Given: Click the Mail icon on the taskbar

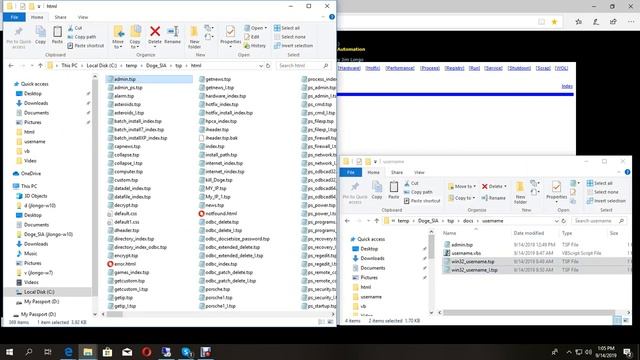Looking at the screenshot, I should coord(127,351).
